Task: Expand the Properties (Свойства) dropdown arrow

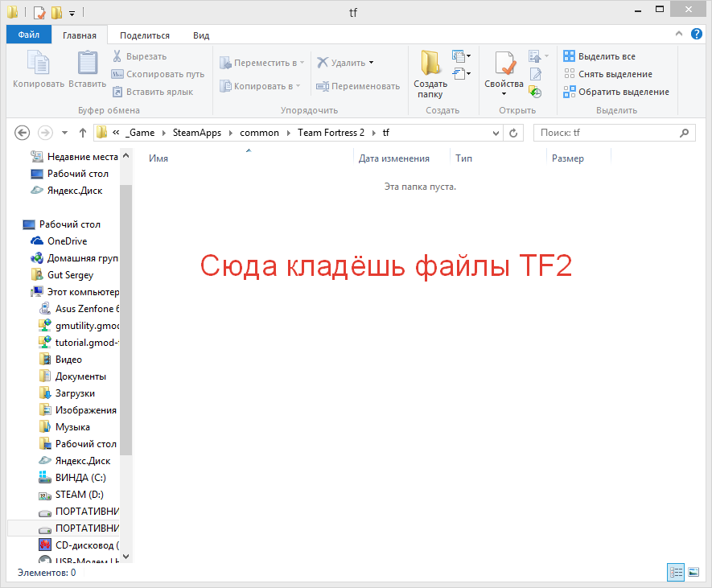Action: [504, 94]
